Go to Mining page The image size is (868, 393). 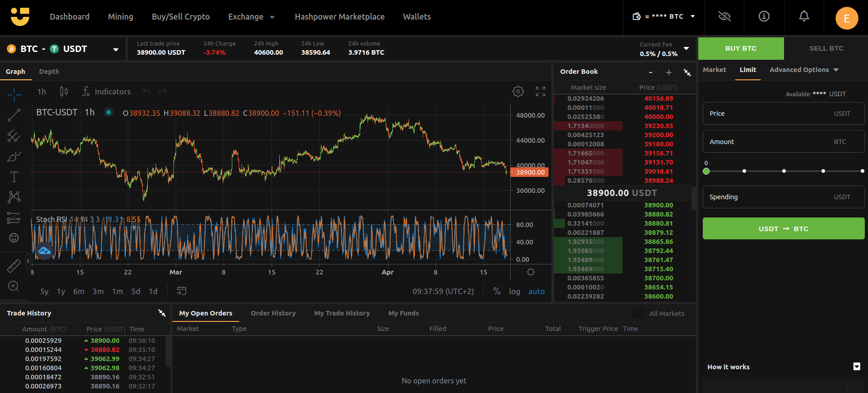[120, 17]
